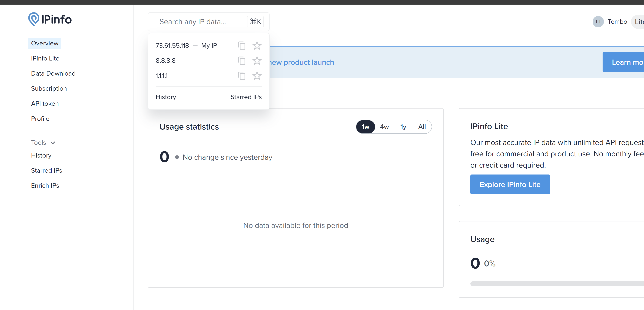The height and width of the screenshot is (310, 644).
Task: Click the ⌘K shortcut badge
Action: [x=255, y=21]
